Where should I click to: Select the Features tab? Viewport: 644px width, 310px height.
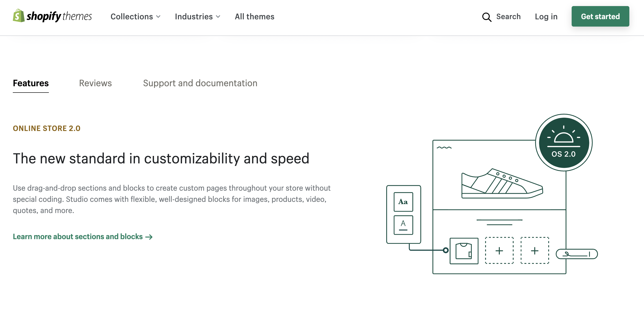click(31, 83)
